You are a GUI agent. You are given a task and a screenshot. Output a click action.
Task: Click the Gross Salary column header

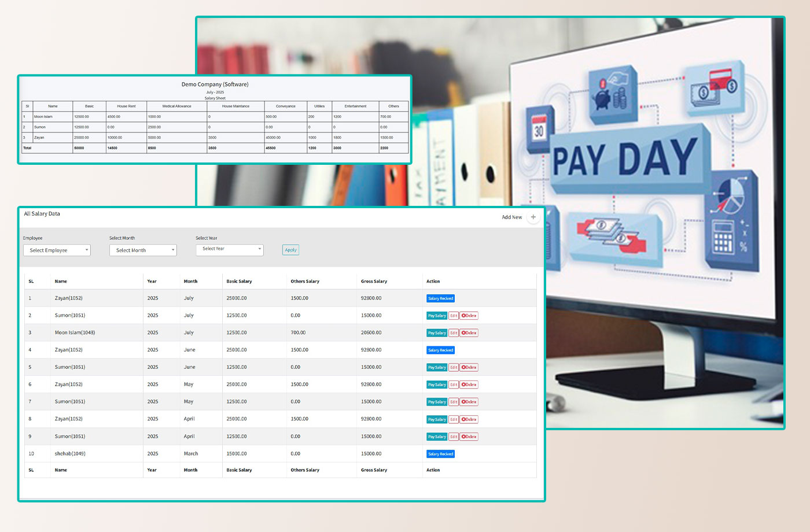[x=373, y=281]
